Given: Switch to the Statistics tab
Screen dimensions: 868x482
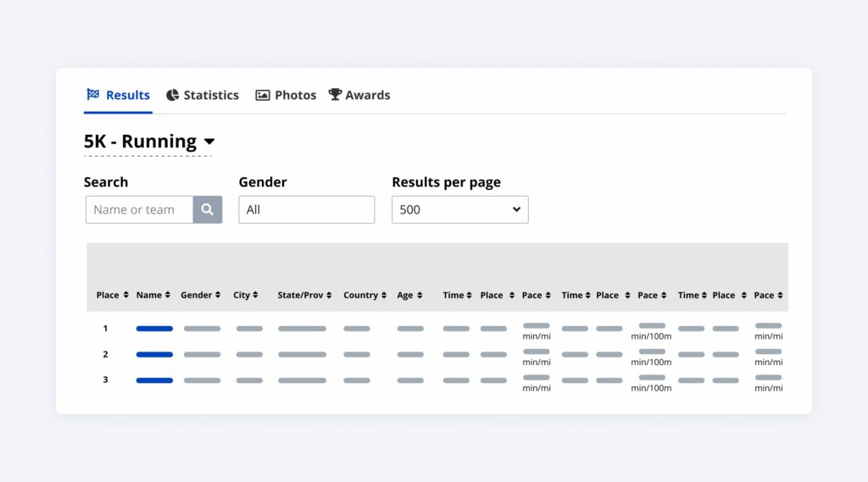Looking at the screenshot, I should tap(203, 96).
